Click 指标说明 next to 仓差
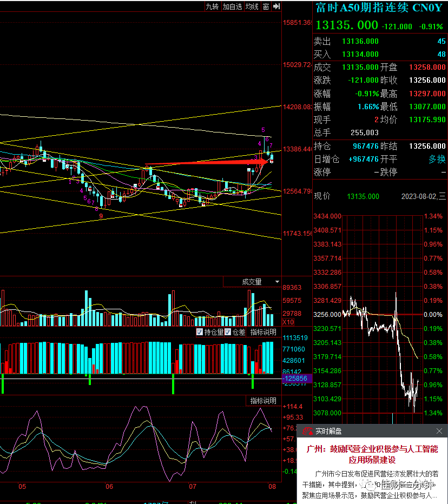 (263, 332)
